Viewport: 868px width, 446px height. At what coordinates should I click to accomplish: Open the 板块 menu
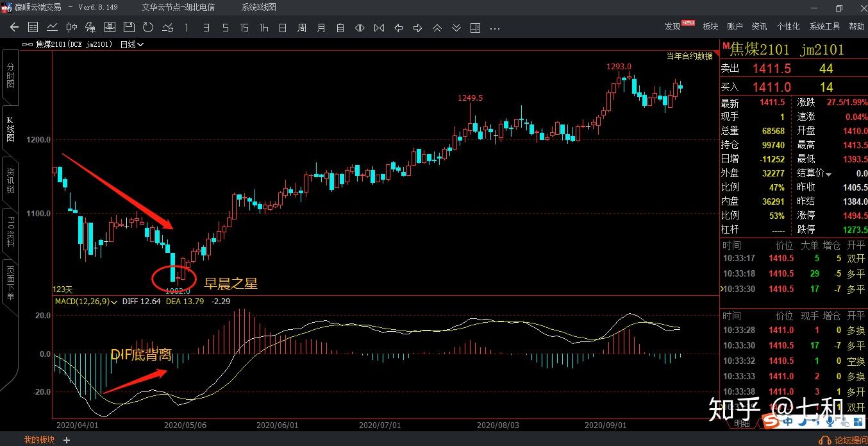point(710,26)
